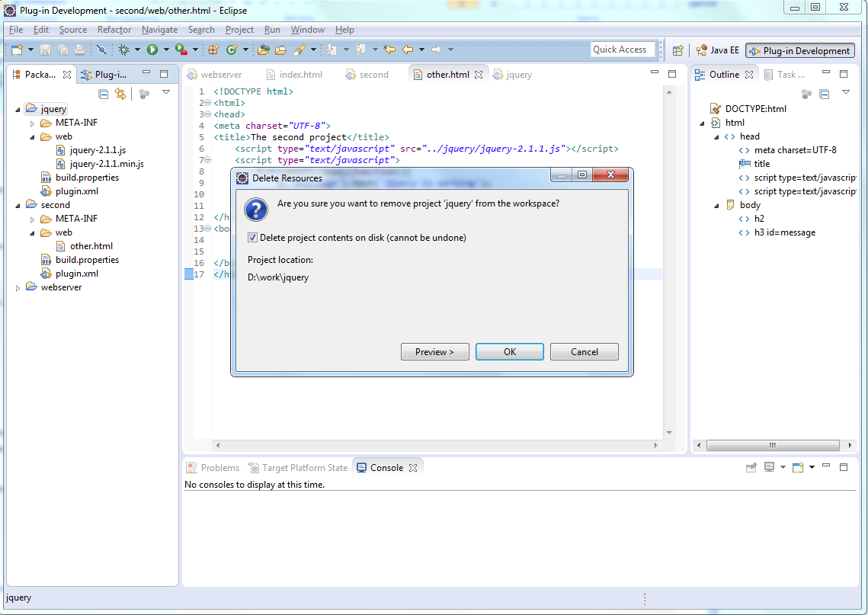
Task: Click the Open Perspective icon
Action: point(677,50)
